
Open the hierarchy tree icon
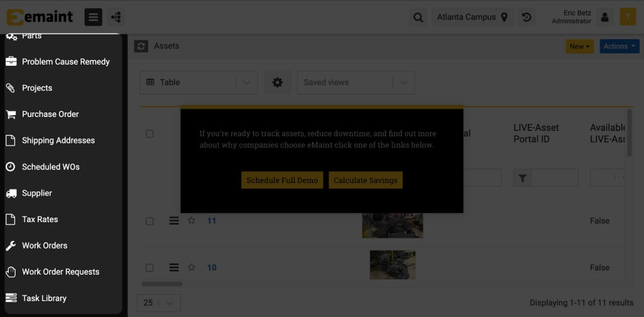click(x=116, y=17)
